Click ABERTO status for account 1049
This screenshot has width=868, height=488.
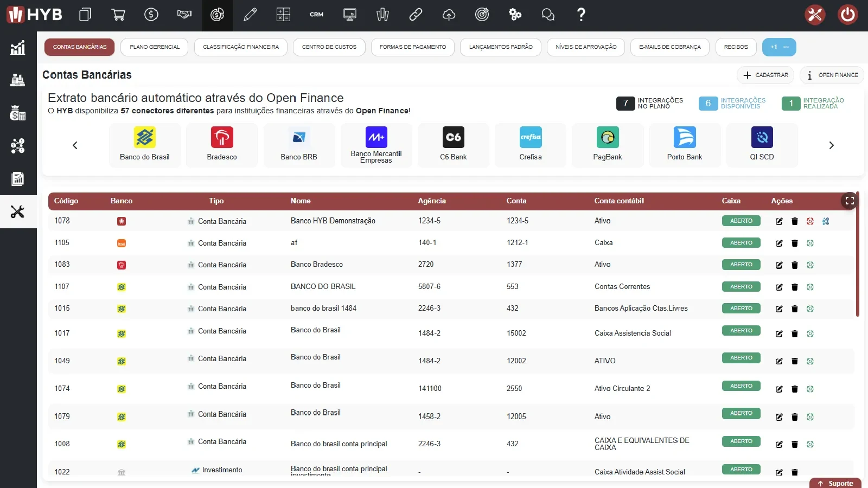click(741, 358)
